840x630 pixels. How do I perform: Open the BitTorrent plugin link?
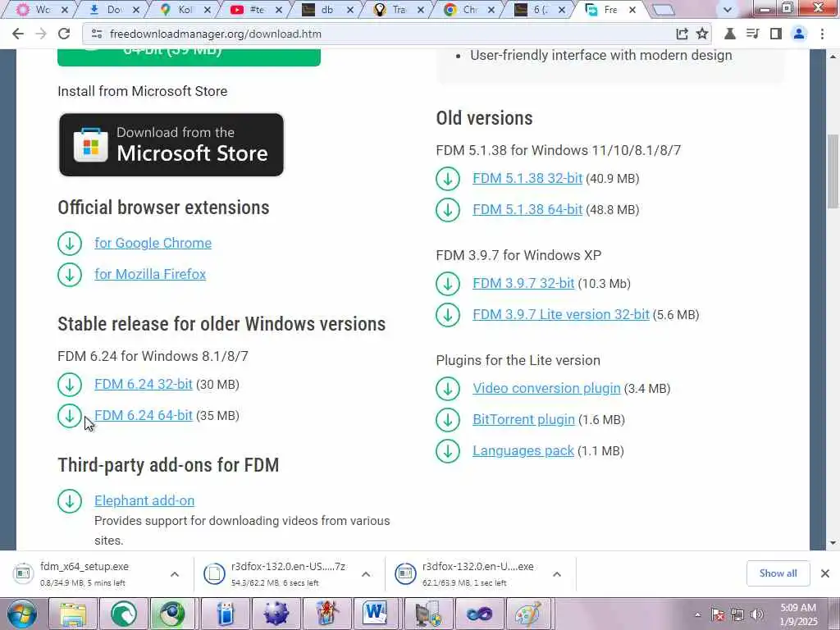pyautogui.click(x=523, y=419)
